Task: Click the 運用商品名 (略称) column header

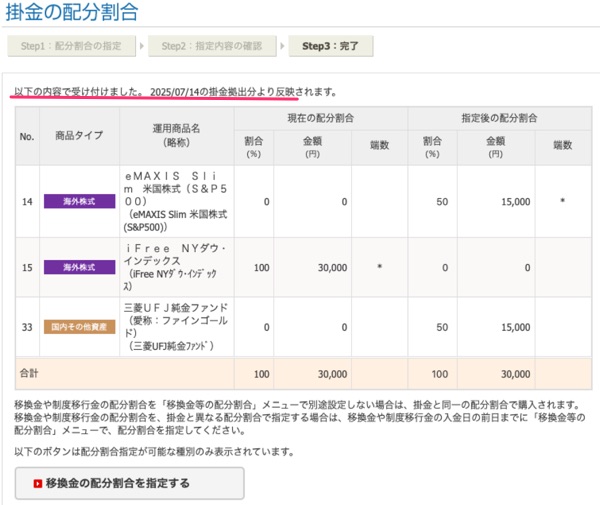Action: coord(176,135)
